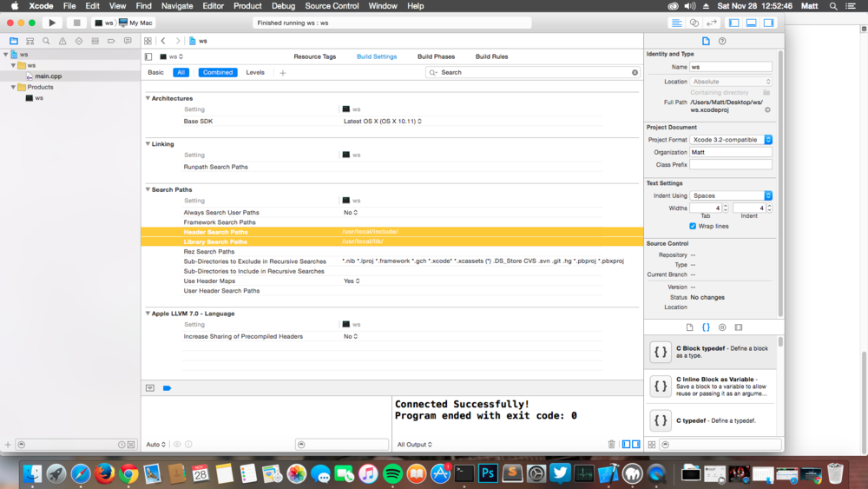The image size is (868, 489).
Task: Edit the Organization field
Action: coord(731,152)
